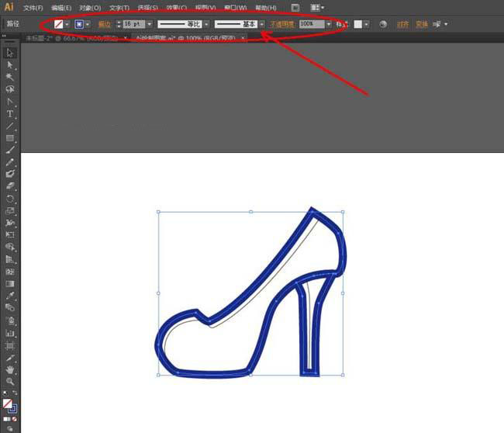Select the Eyedropper tool

(x=9, y=296)
